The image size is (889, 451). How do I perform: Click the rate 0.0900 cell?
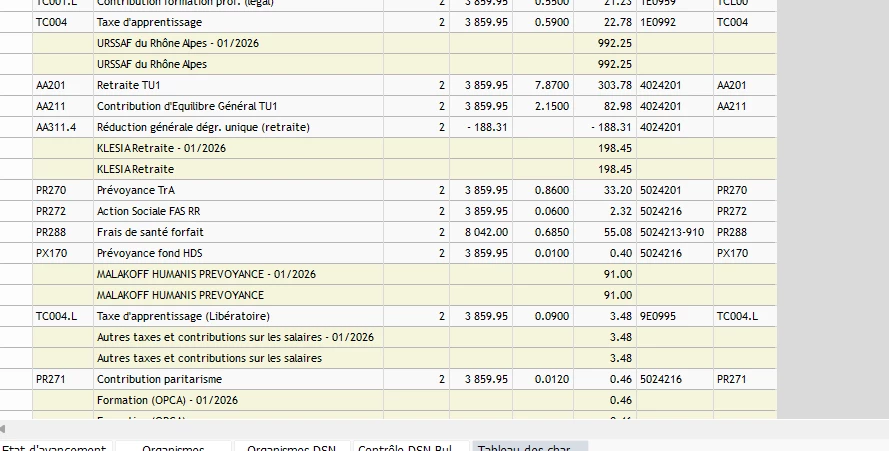(543, 316)
